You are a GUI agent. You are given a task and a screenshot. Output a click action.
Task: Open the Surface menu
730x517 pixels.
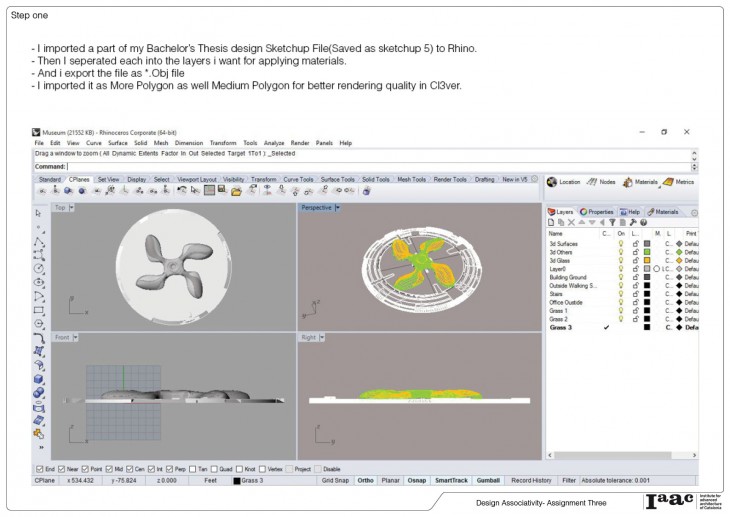tap(117, 143)
